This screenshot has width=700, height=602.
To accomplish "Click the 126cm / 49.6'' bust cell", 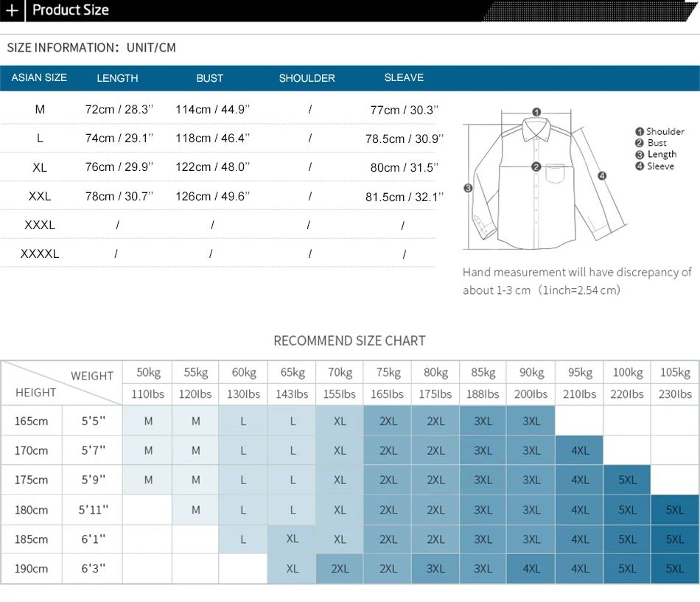I will [x=212, y=197].
